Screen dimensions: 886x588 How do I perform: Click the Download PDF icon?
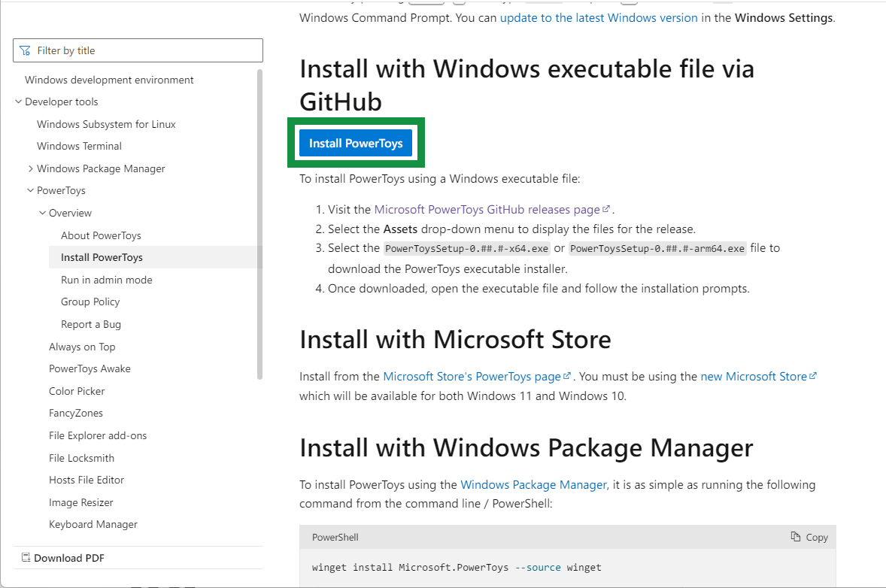[26, 557]
